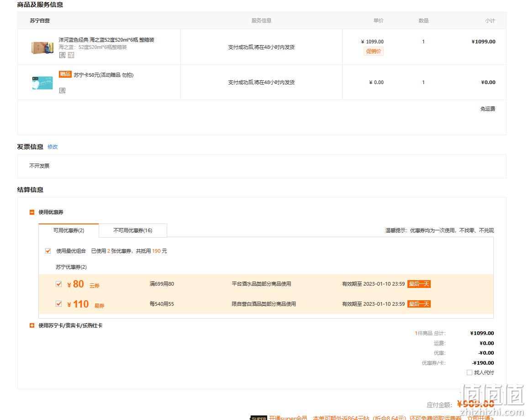Click the 不开发票 invoice text
The image size is (528, 420).
39,166
